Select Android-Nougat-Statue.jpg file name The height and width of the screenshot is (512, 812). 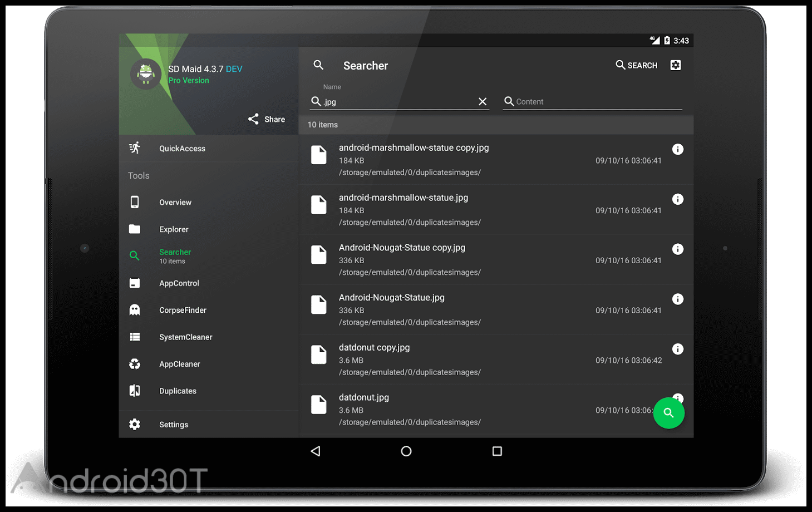(x=392, y=298)
